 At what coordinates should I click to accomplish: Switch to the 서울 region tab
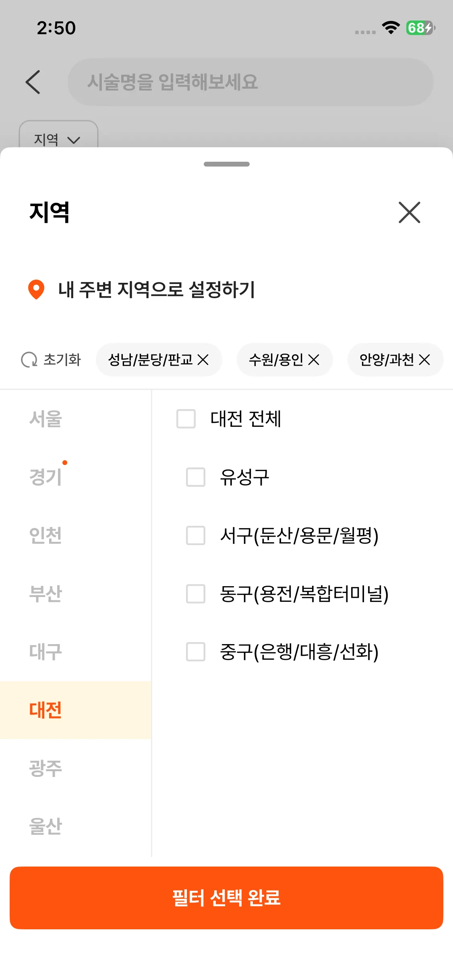[46, 419]
